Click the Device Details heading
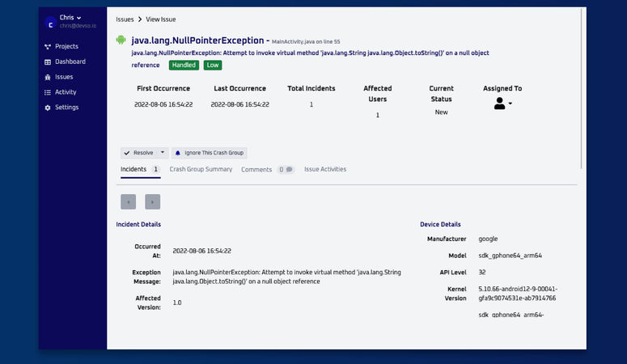The height and width of the screenshot is (364, 627). pyautogui.click(x=440, y=224)
